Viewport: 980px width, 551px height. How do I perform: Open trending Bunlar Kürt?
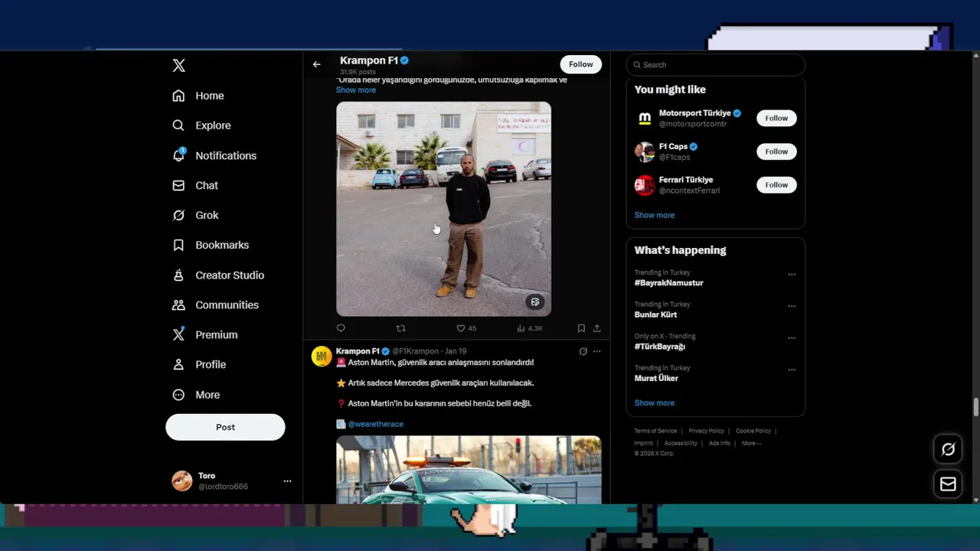tap(656, 315)
